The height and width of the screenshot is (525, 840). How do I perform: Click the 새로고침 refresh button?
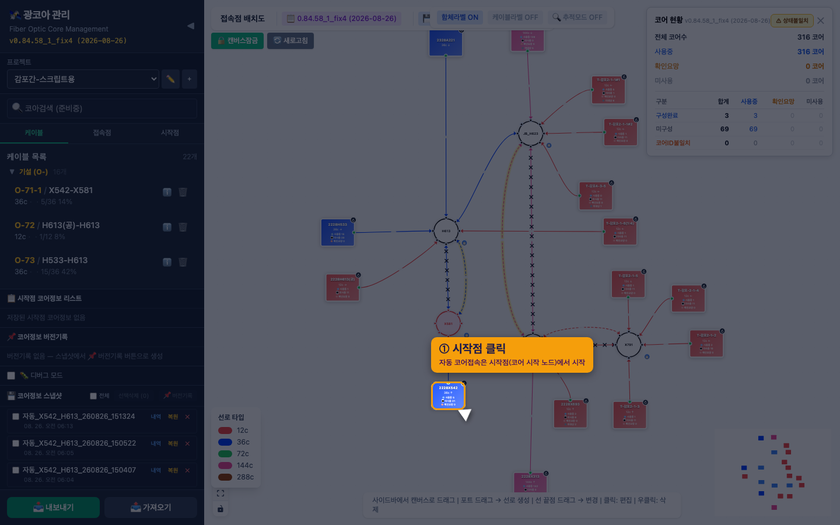point(290,41)
